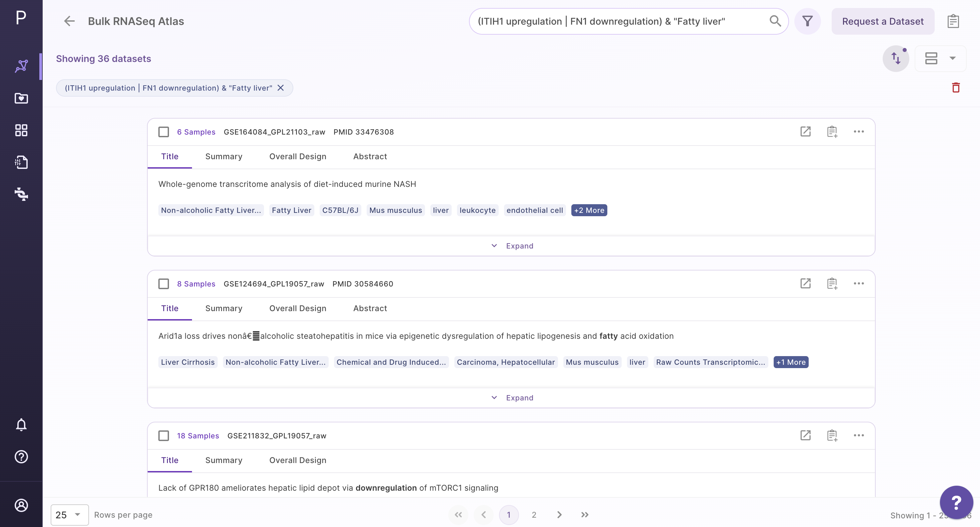Click the sort arrows icon
Screen dimensions: 980x527
point(896,59)
